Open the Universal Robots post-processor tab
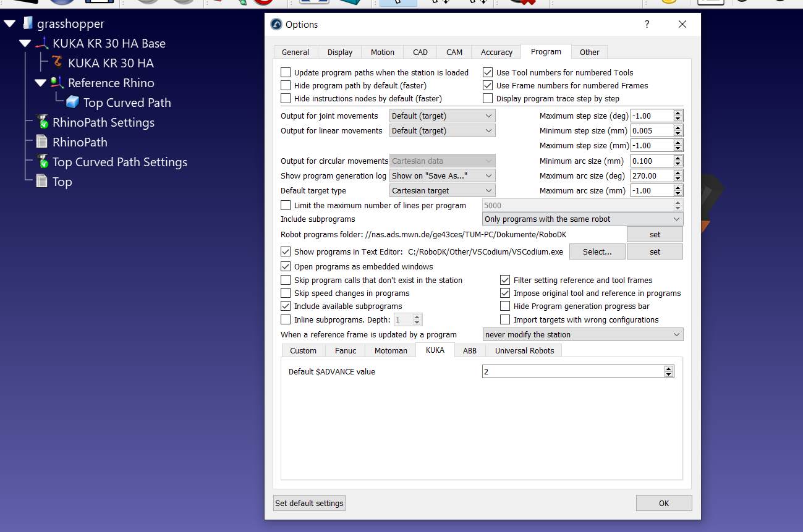The width and height of the screenshot is (803, 532). tap(524, 351)
